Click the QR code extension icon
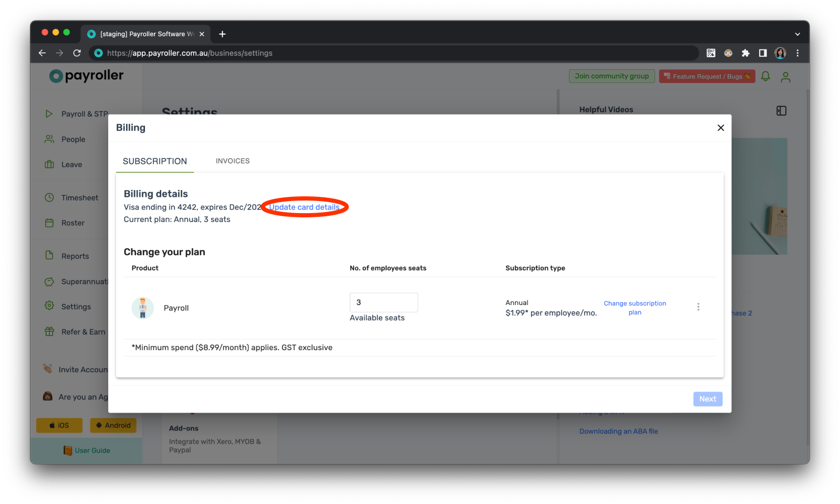Viewport: 840px width, 504px height. (711, 53)
